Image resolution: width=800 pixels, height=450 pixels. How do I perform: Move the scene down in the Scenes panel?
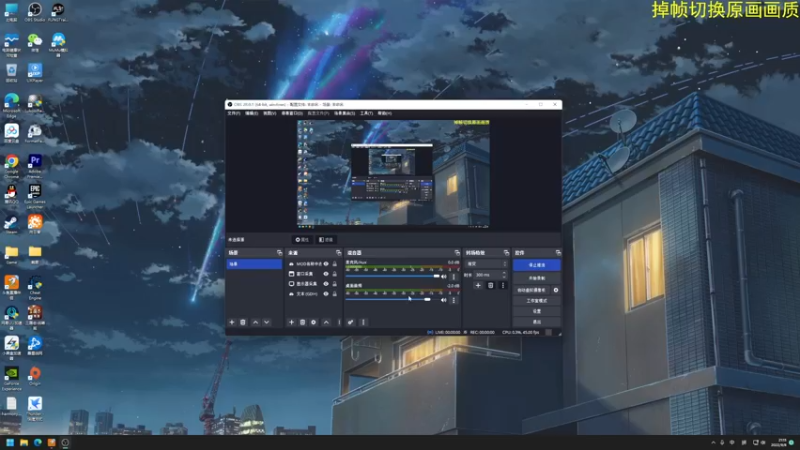coord(267,322)
